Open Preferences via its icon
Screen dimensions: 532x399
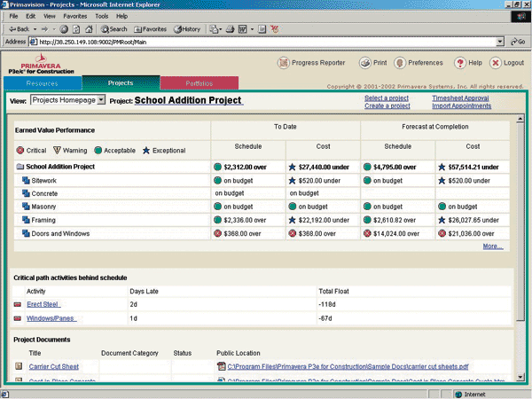400,63
